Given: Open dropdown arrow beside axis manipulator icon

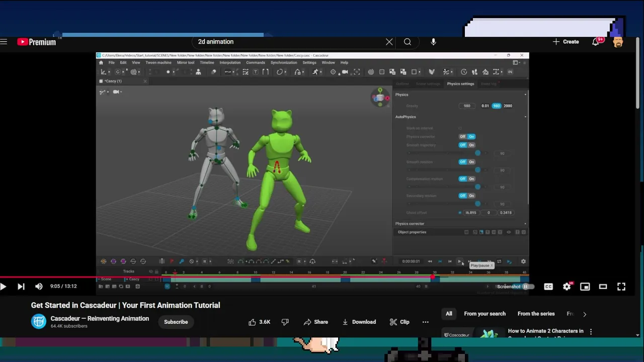Looking at the screenshot, I should [x=110, y=72].
